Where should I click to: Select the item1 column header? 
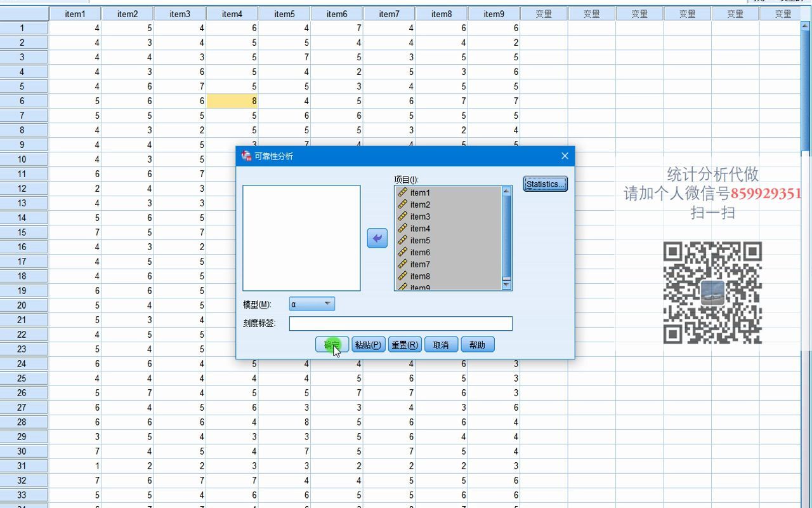pos(75,14)
